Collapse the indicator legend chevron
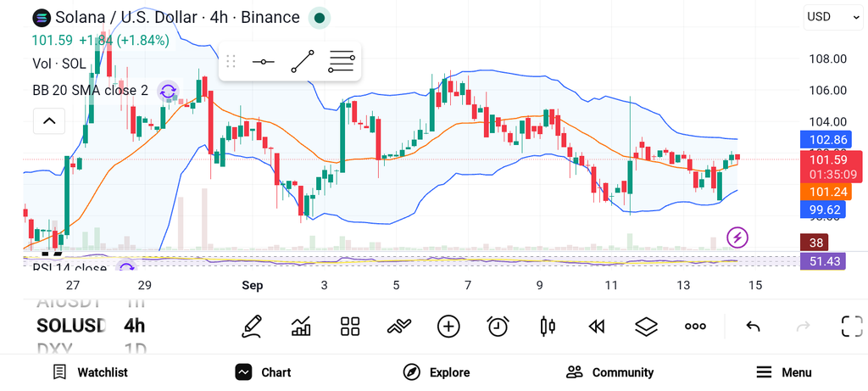 [x=49, y=120]
